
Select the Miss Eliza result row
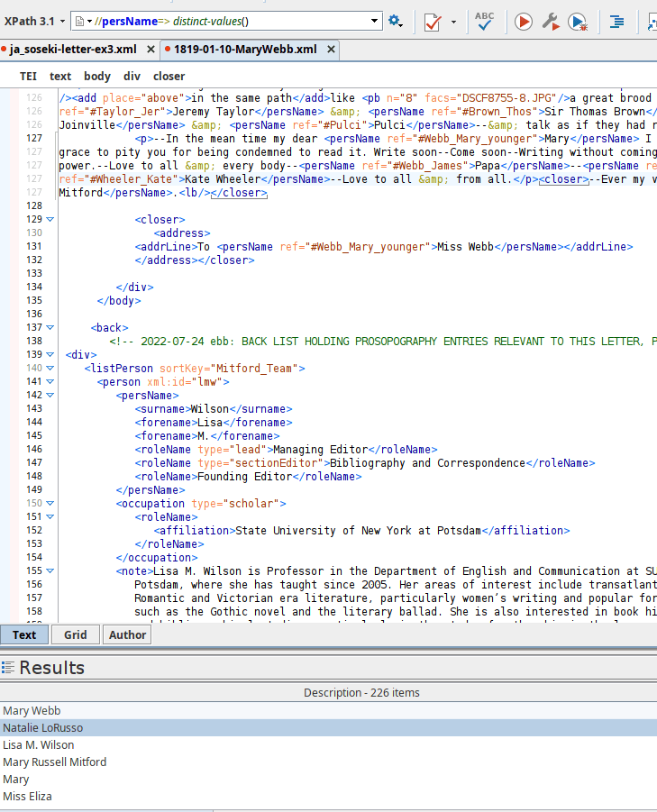[x=328, y=796]
